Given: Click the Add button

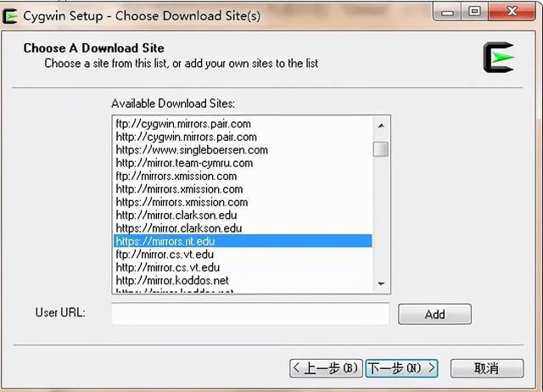Looking at the screenshot, I should 434,314.
